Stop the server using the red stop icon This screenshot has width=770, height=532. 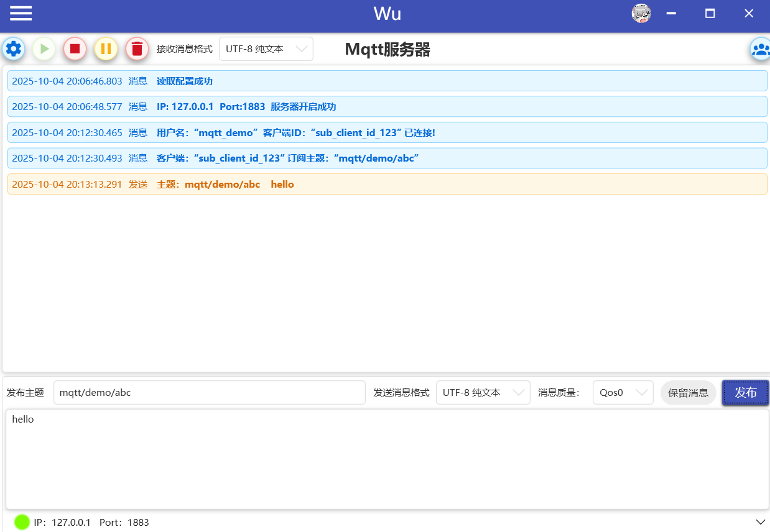(x=75, y=48)
